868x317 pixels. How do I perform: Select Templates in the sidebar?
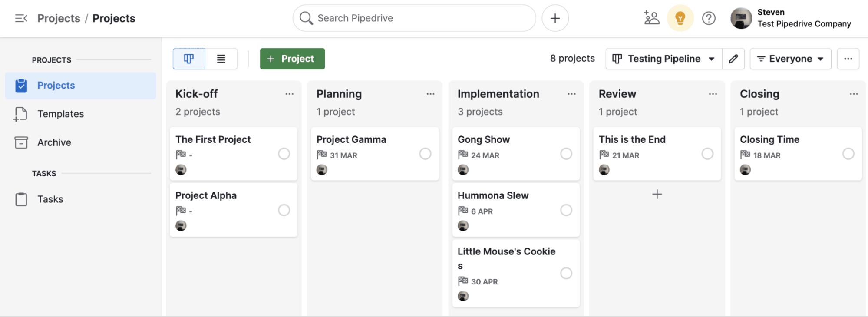tap(60, 114)
